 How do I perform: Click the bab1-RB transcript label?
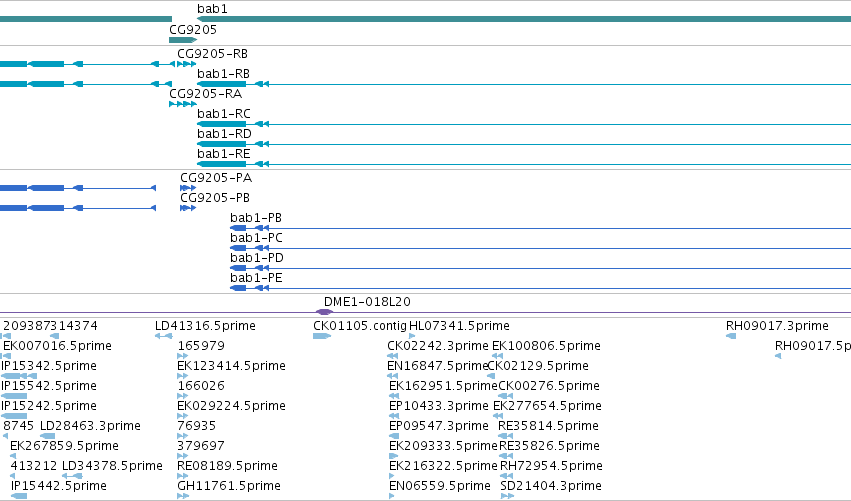coord(223,74)
